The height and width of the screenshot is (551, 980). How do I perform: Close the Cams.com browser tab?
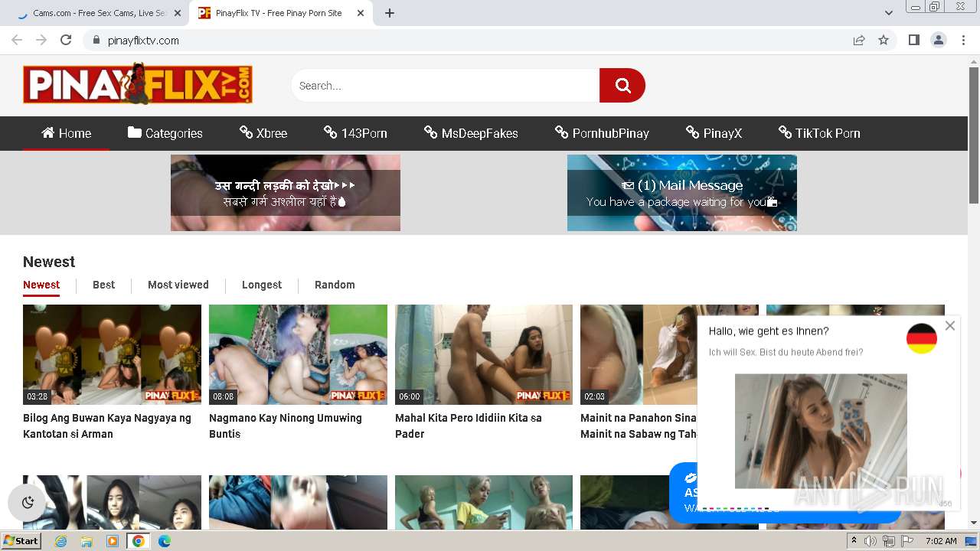point(178,13)
